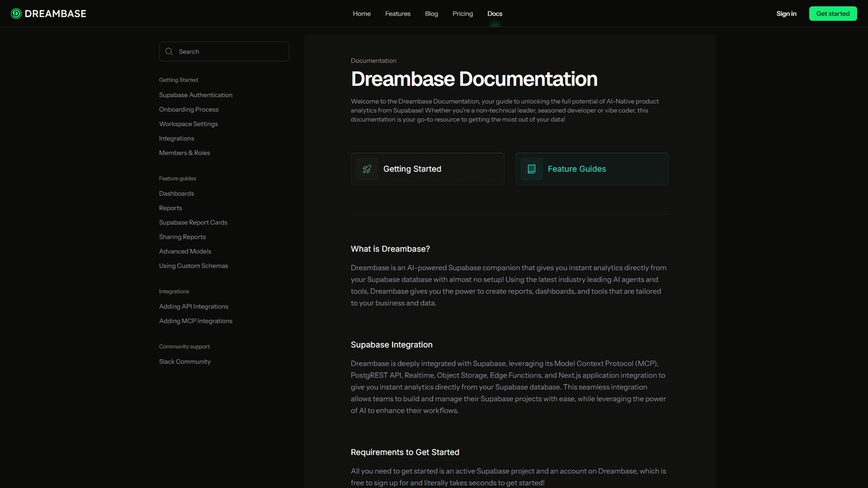Open the Advanced Models guide
Screen dimensions: 868x488
[185, 251]
